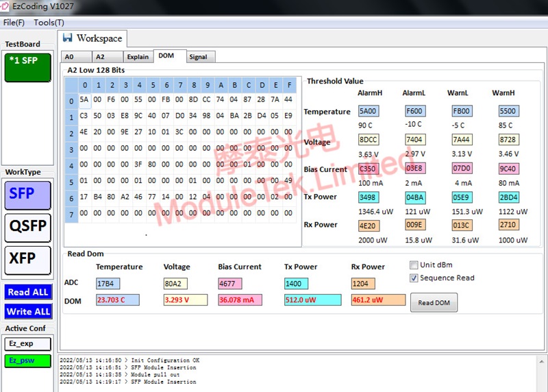This screenshot has width=548, height=392.
Task: Select hex cell 5A in row 0
Action: point(84,99)
